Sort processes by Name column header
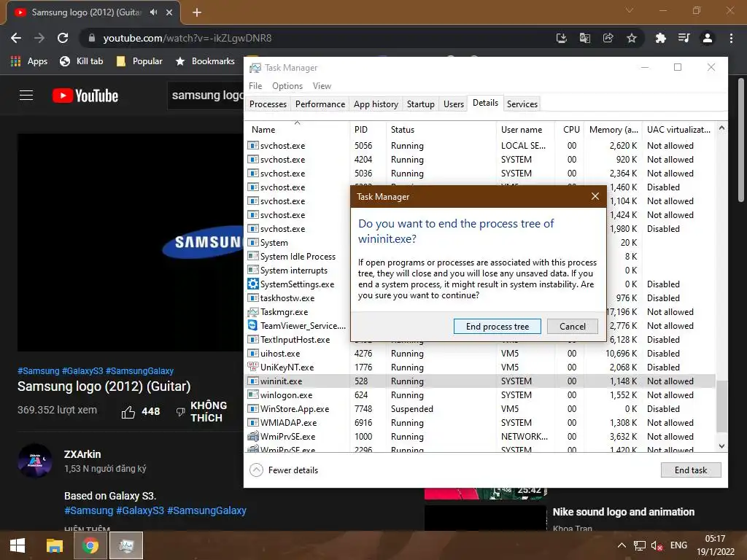 point(297,129)
